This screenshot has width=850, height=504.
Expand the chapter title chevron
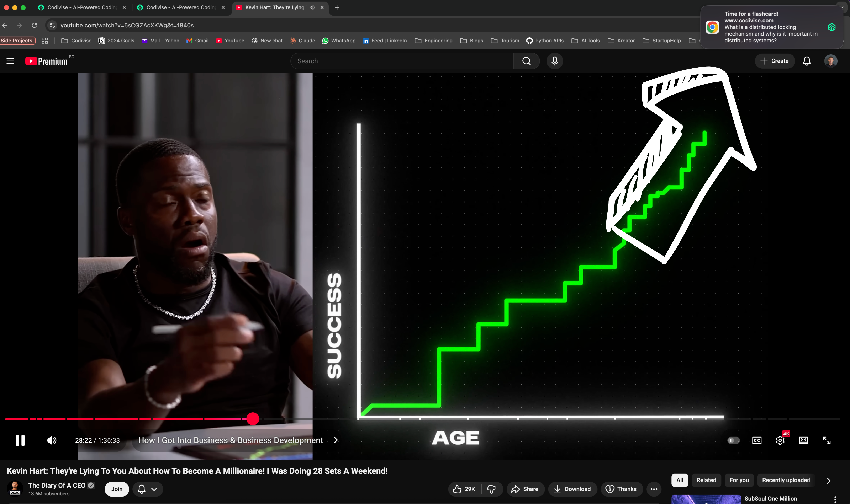pyautogui.click(x=336, y=440)
